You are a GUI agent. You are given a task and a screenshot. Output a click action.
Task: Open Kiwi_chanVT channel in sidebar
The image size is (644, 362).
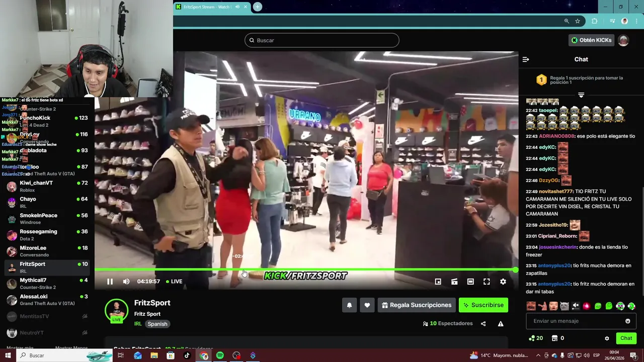pos(47,187)
